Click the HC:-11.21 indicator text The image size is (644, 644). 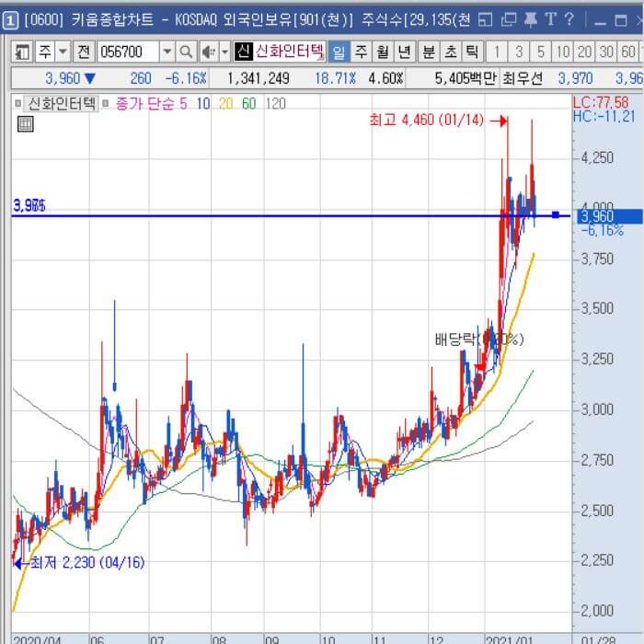pos(604,117)
